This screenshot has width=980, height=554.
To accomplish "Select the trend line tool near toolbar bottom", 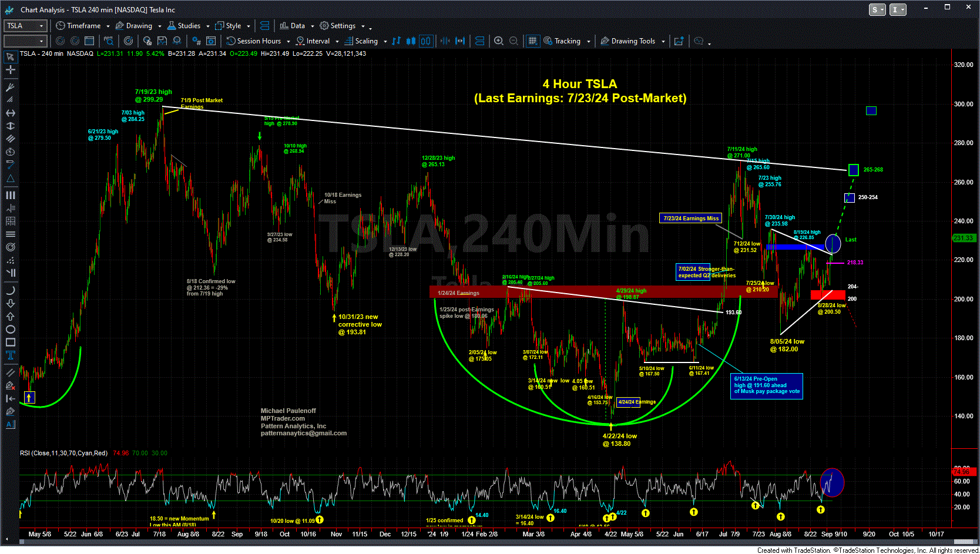I will (11, 372).
